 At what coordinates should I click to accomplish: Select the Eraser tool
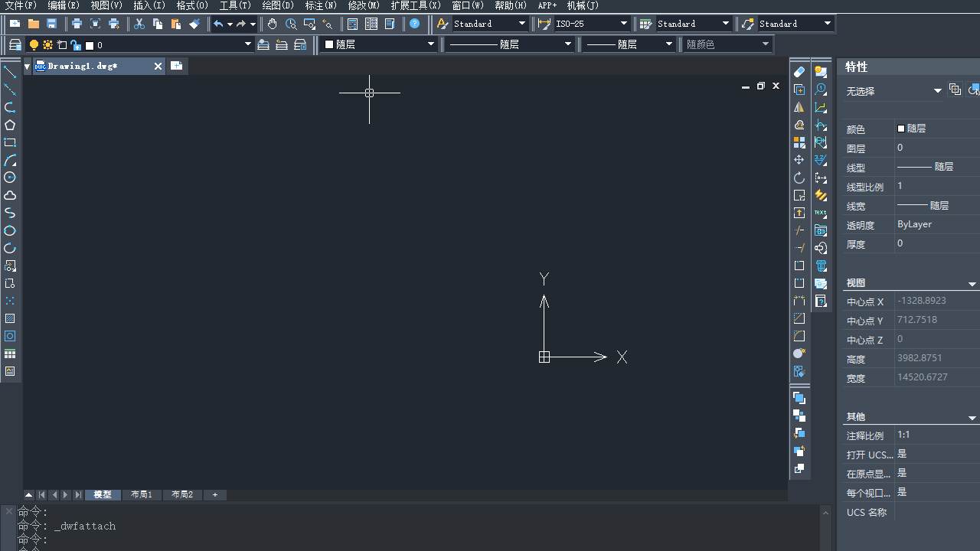pyautogui.click(x=799, y=72)
